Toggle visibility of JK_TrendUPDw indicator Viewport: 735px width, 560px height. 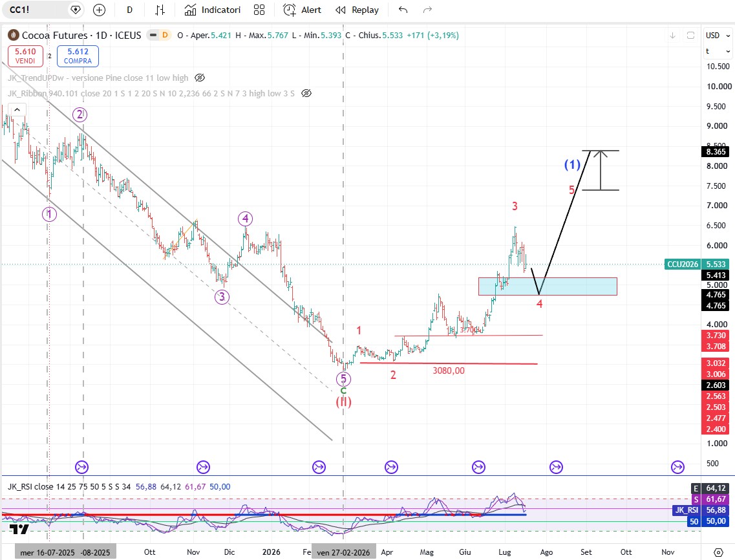(199, 78)
